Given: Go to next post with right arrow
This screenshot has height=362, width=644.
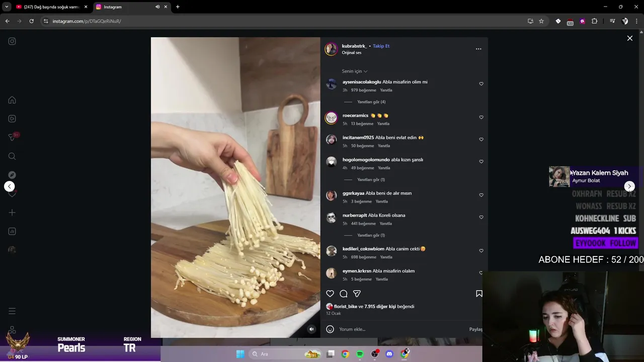Looking at the screenshot, I should tap(629, 187).
